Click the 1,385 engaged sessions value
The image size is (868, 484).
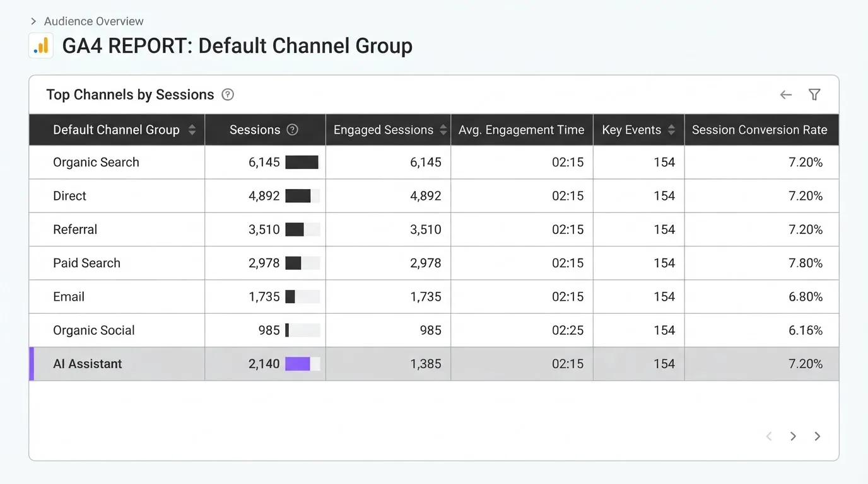coord(426,364)
